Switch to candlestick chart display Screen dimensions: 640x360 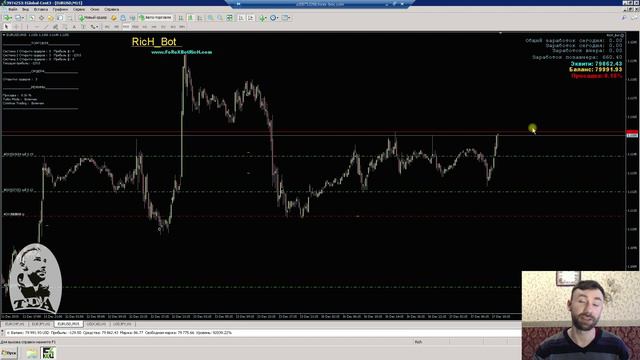click(190, 18)
